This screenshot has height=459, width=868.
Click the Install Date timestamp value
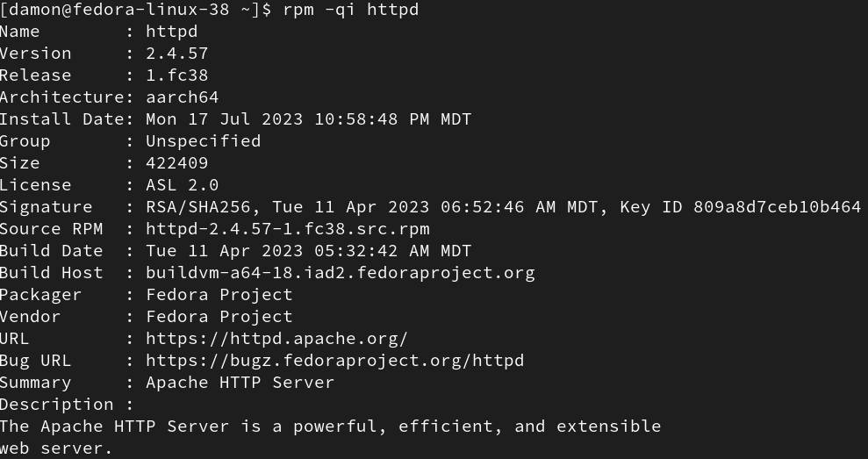coord(308,119)
